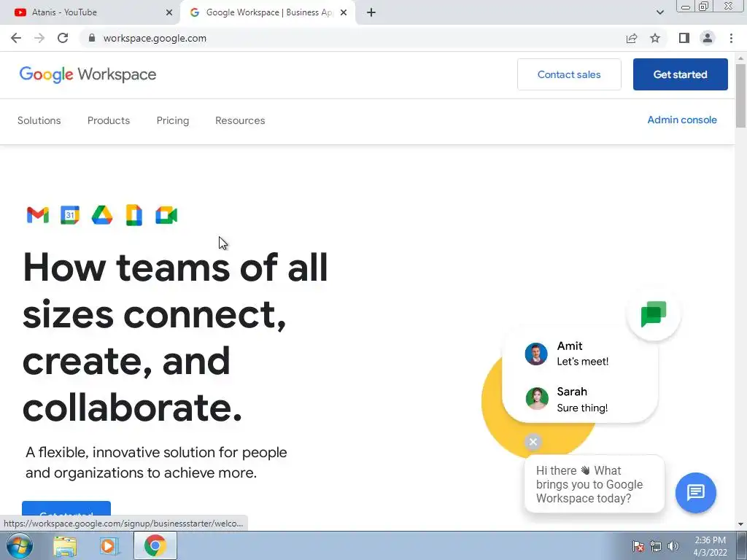Open the Solutions menu

[39, 120]
